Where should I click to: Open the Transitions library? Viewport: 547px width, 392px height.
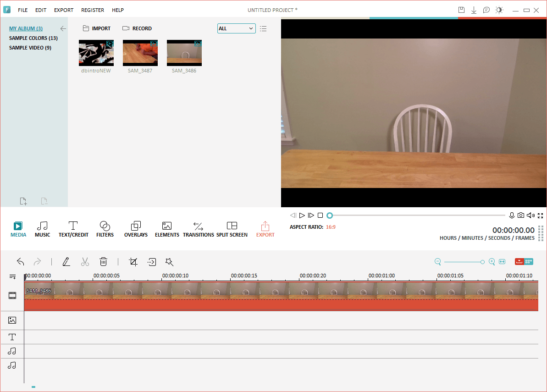pyautogui.click(x=198, y=229)
